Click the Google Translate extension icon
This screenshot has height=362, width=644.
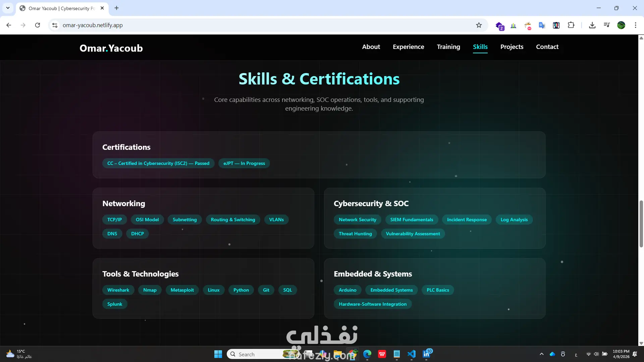542,25
